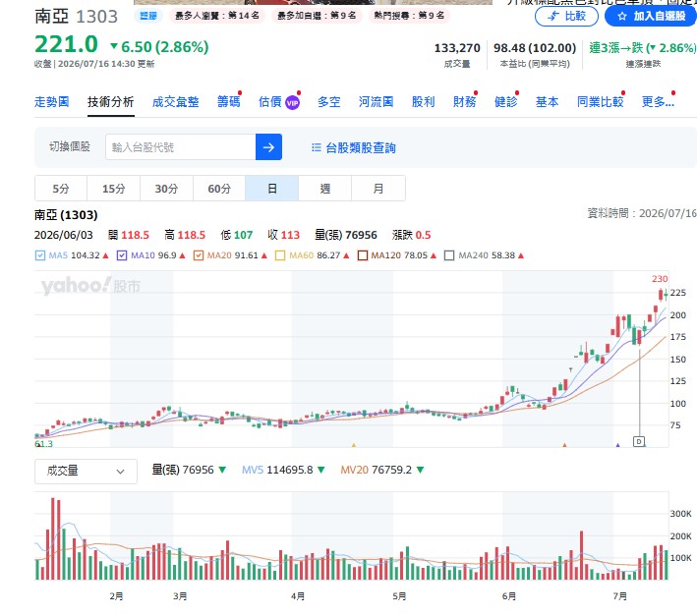
Task: Toggle the MA5 checkbox
Action: pyautogui.click(x=40, y=255)
